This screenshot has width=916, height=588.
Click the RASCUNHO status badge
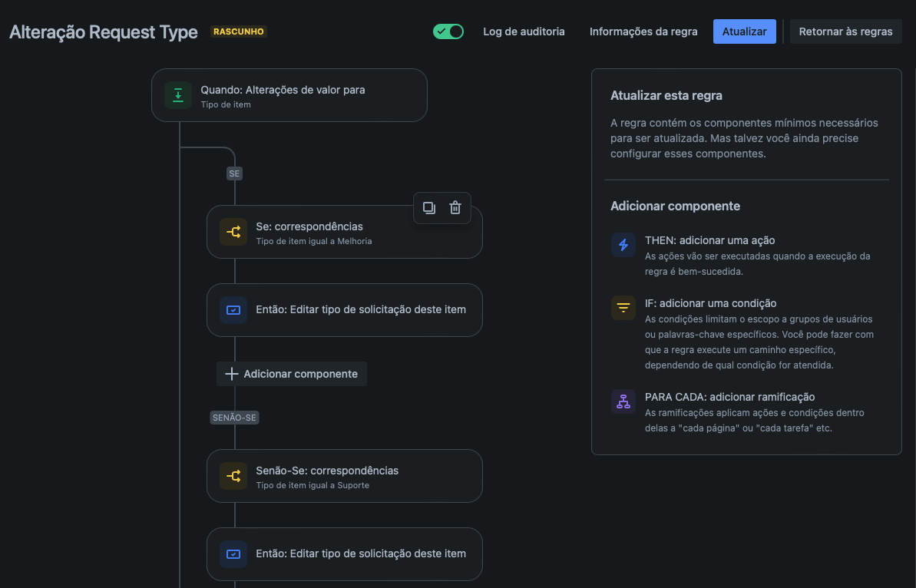pos(238,31)
